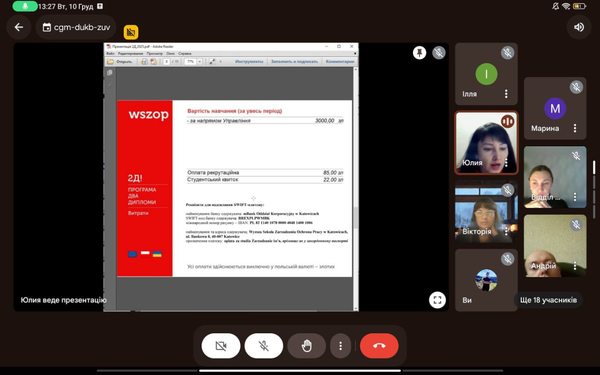
Task: Select Вікторія's video tile
Action: (486, 212)
